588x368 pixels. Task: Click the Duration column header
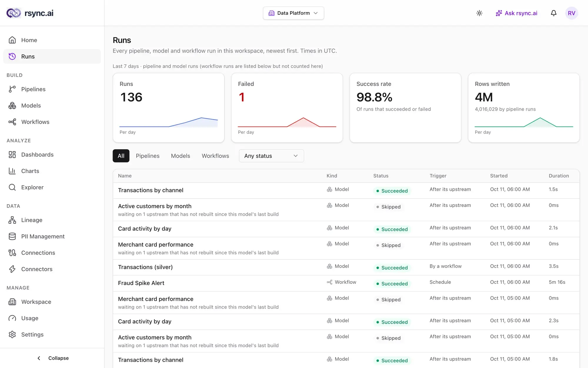pyautogui.click(x=559, y=176)
